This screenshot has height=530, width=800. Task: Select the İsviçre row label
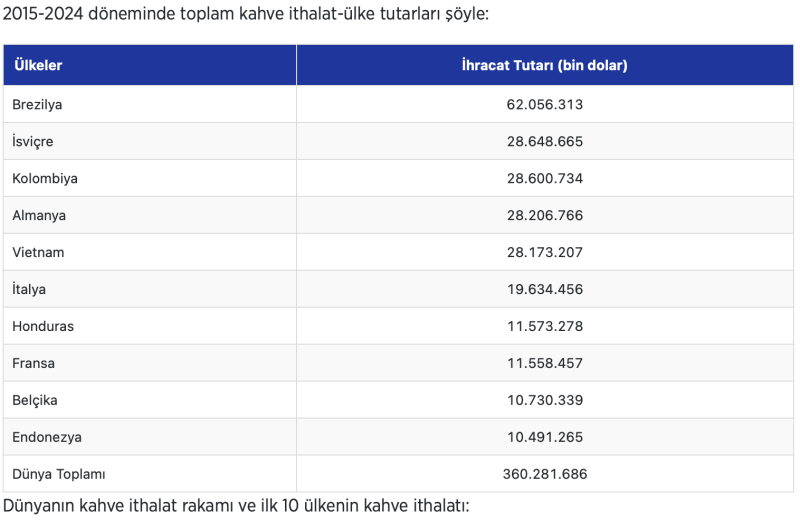pyautogui.click(x=33, y=141)
